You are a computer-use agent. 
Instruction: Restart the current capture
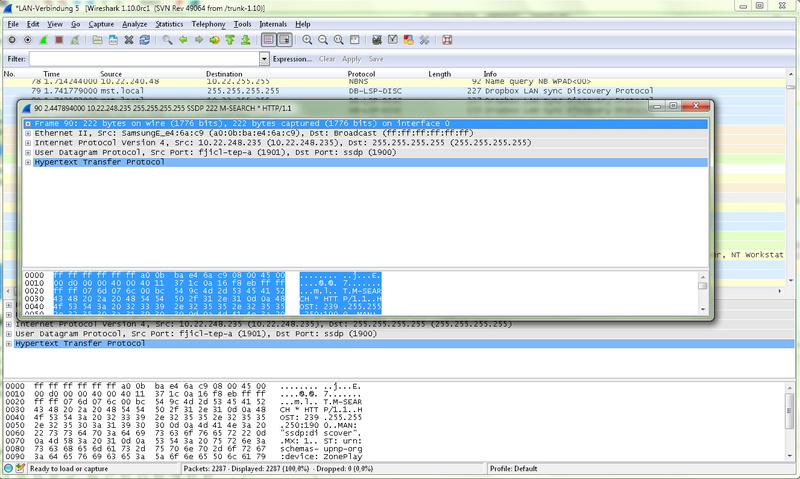pyautogui.click(x=75, y=40)
